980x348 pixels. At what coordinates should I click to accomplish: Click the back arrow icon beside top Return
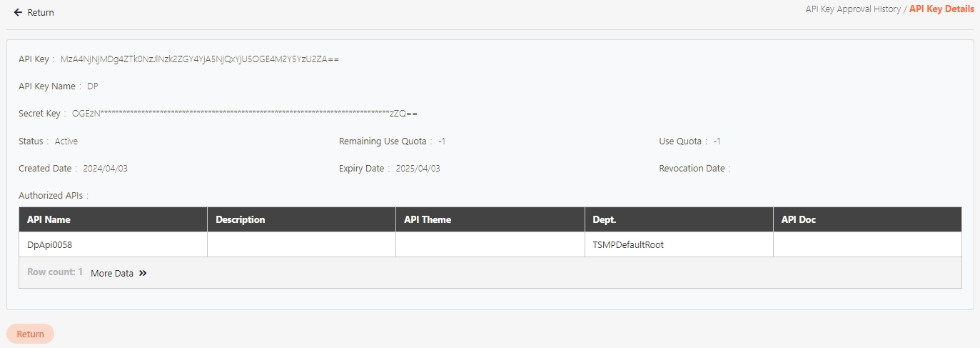click(18, 13)
